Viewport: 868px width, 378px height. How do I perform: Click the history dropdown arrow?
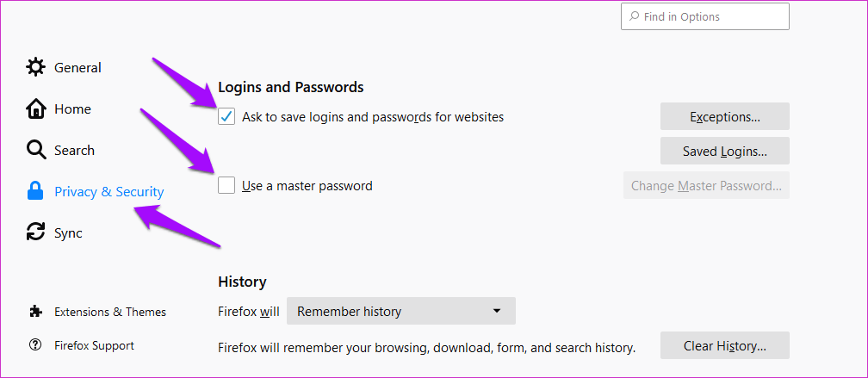497,311
